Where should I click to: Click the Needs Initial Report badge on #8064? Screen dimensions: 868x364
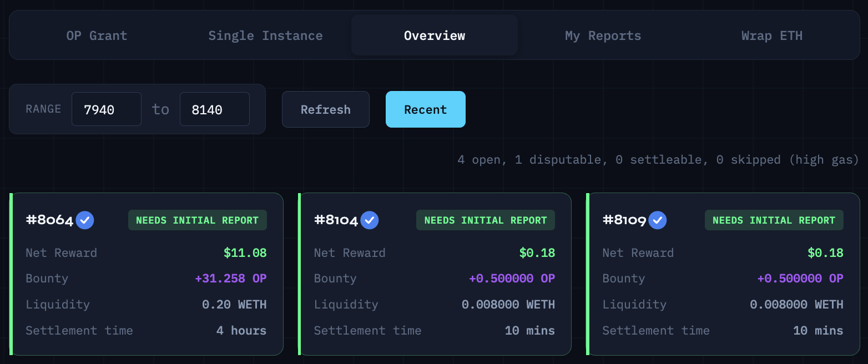(x=197, y=220)
